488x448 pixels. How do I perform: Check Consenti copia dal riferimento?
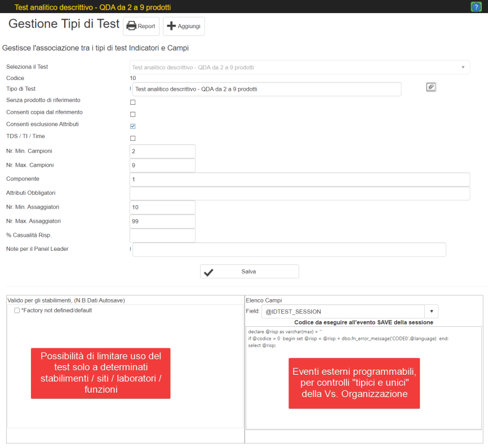coord(133,114)
